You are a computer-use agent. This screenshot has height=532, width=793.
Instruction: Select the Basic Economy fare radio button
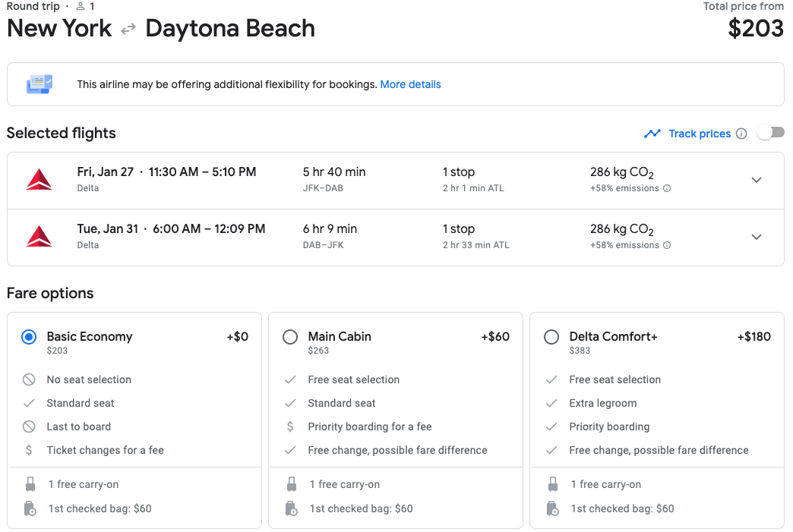(x=29, y=336)
